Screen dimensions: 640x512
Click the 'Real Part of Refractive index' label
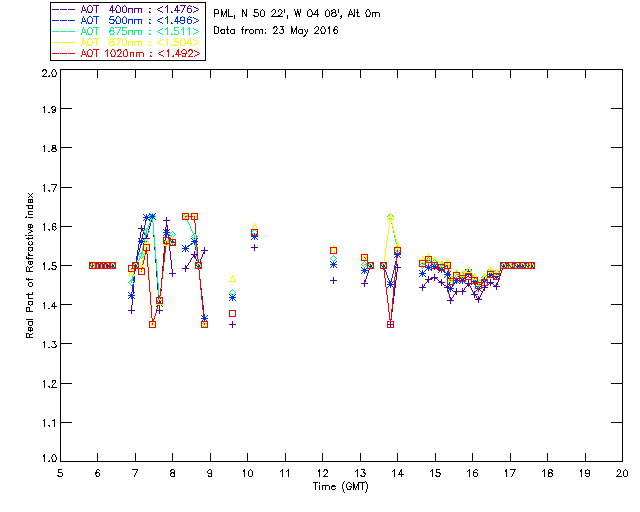(x=29, y=265)
